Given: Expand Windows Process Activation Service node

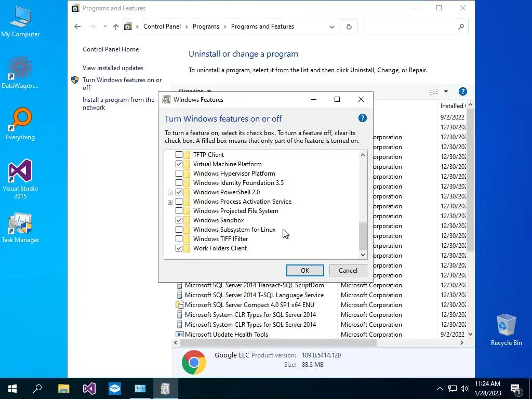Looking at the screenshot, I should 170,202.
